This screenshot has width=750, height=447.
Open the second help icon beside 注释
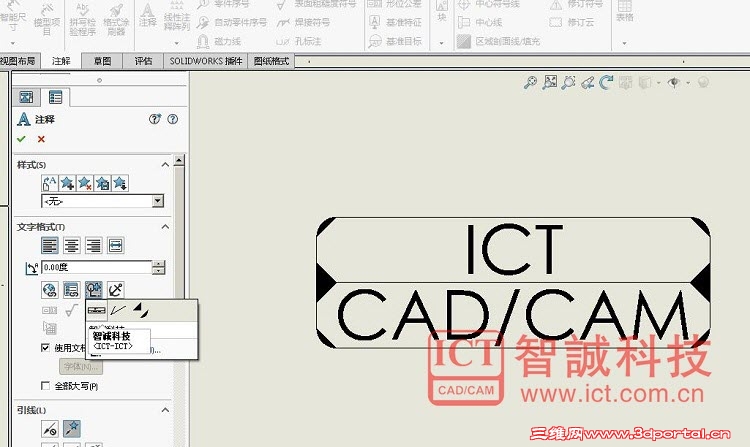point(173,119)
